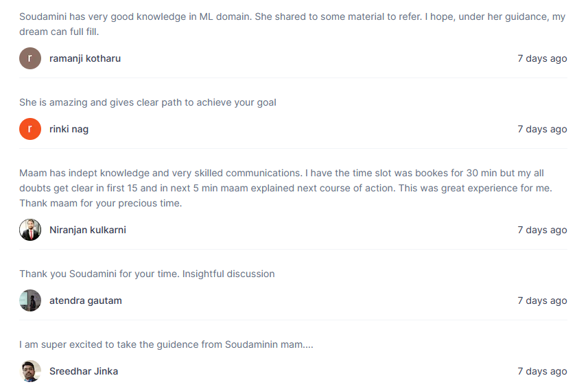Click the ML domain knowledge review text

pyautogui.click(x=292, y=24)
